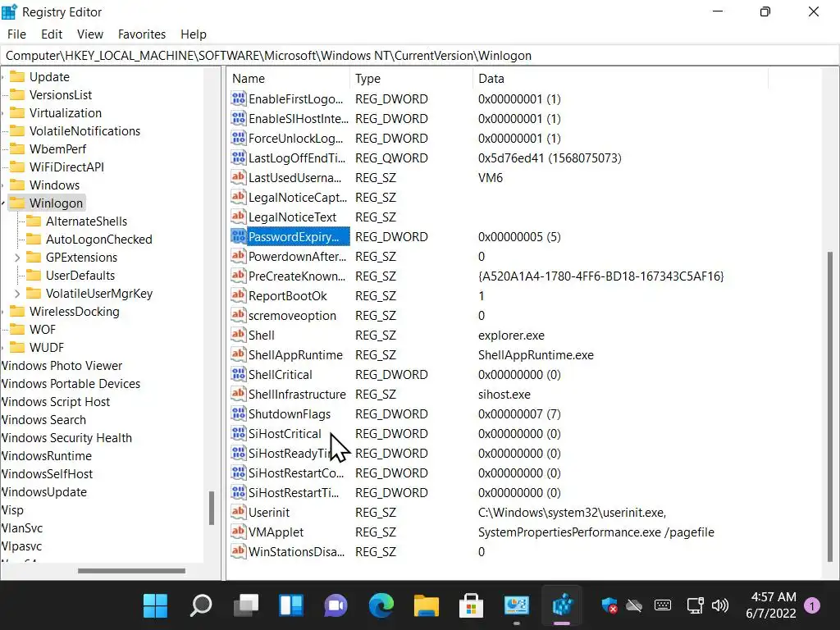Select the VolatileNotifications key
This screenshot has height=630, width=840.
[84, 131]
